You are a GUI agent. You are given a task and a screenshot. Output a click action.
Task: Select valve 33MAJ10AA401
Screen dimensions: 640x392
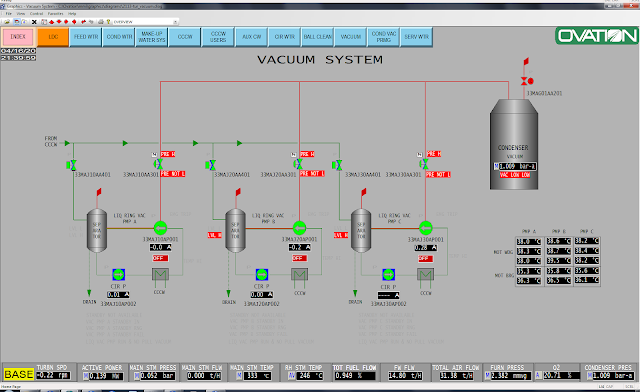click(x=72, y=165)
